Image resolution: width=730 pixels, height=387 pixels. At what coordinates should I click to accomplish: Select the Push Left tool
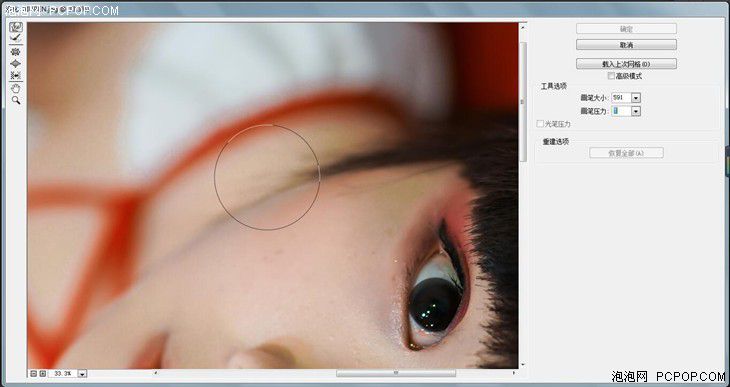click(16, 75)
